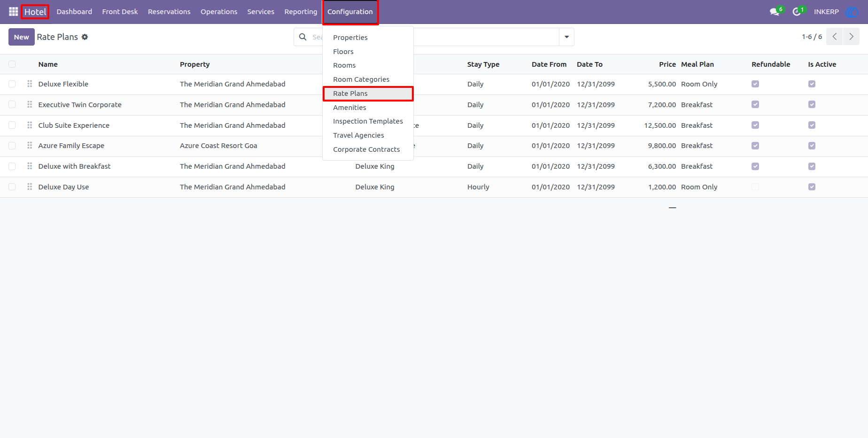This screenshot has width=868, height=438.
Task: Click the search magnifier icon
Action: coord(303,37)
